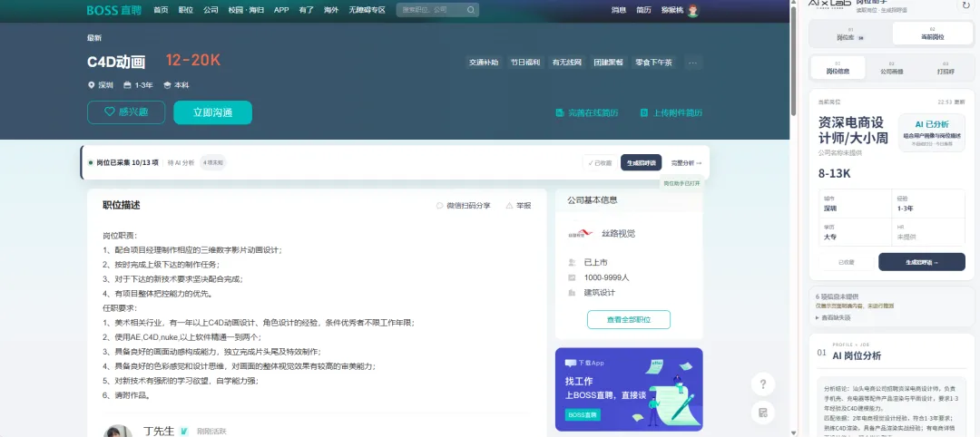Image resolution: width=980 pixels, height=437 pixels.
Task: Open APP in the top navigation
Action: [x=281, y=10]
